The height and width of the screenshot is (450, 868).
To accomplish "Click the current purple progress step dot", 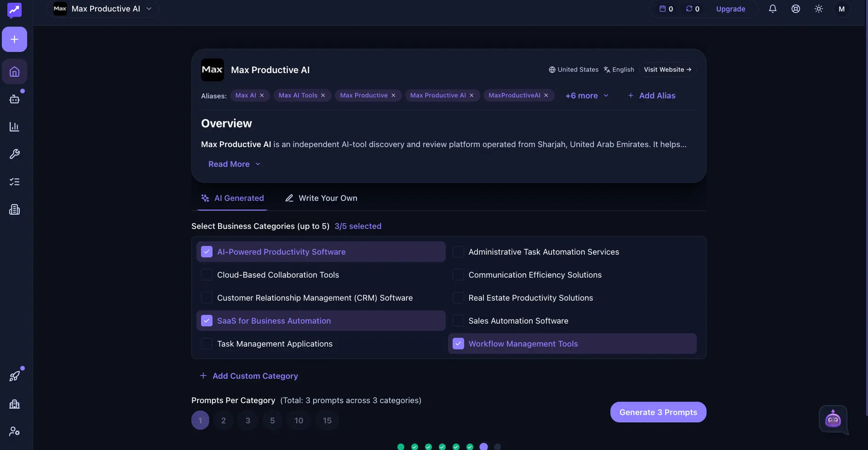I will point(483,446).
